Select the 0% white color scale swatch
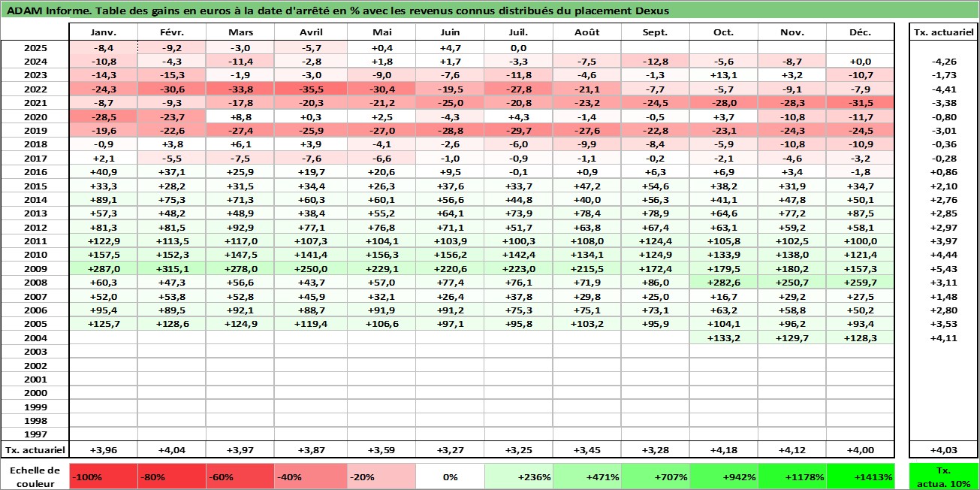The width and height of the screenshot is (980, 490). [x=449, y=476]
